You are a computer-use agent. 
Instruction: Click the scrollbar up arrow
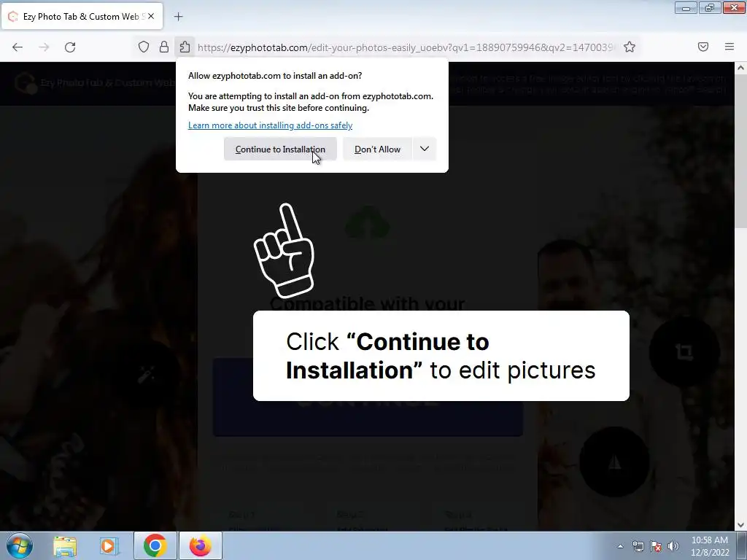click(741, 68)
